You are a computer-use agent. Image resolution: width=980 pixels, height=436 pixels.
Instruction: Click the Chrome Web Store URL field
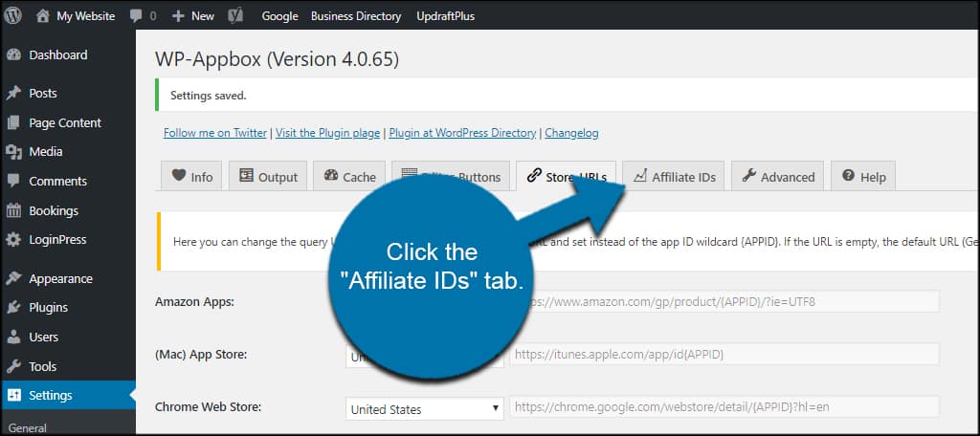click(x=725, y=407)
